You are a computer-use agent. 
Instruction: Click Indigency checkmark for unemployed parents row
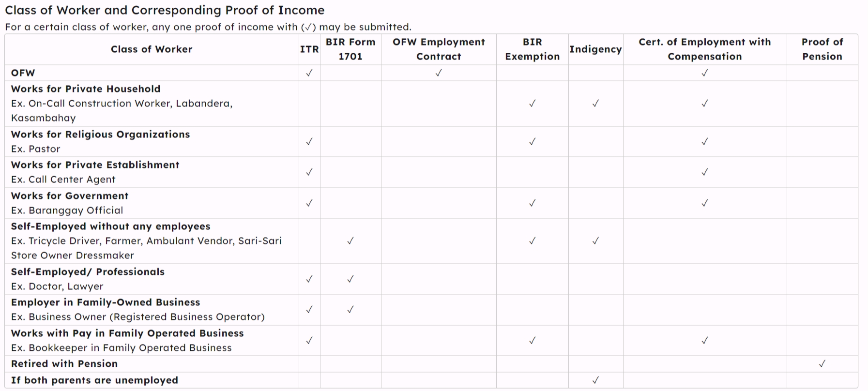coord(595,380)
